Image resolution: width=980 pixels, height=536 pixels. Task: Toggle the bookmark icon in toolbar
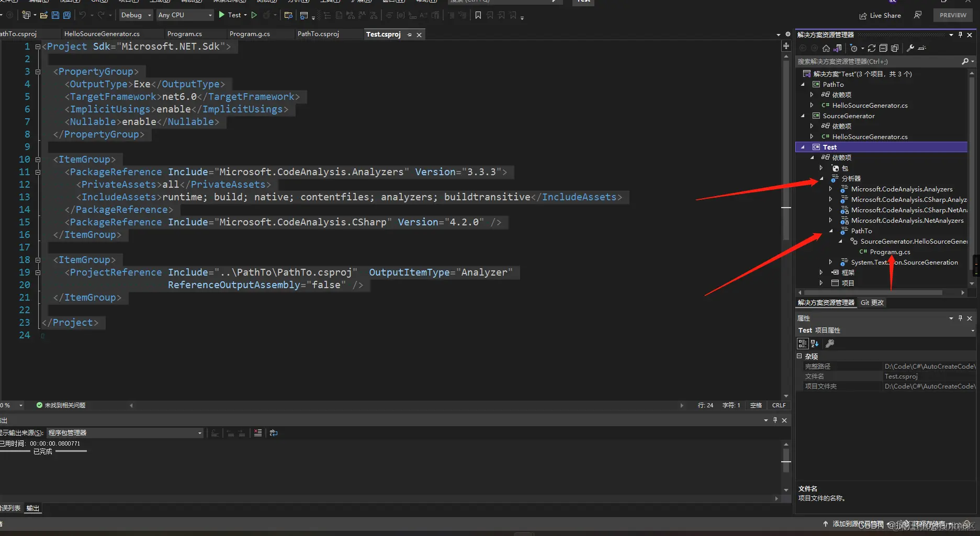478,15
